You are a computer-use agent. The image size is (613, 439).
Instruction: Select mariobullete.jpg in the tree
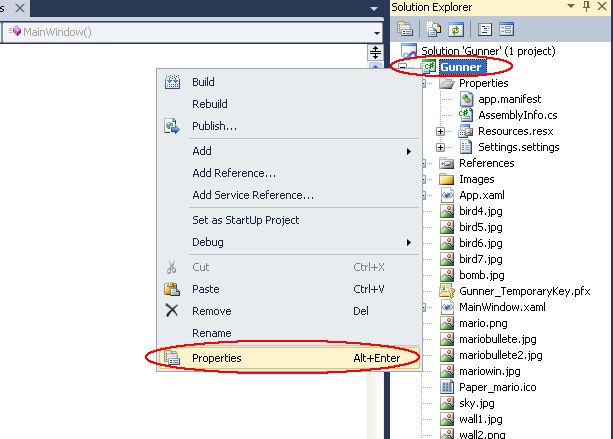point(498,339)
